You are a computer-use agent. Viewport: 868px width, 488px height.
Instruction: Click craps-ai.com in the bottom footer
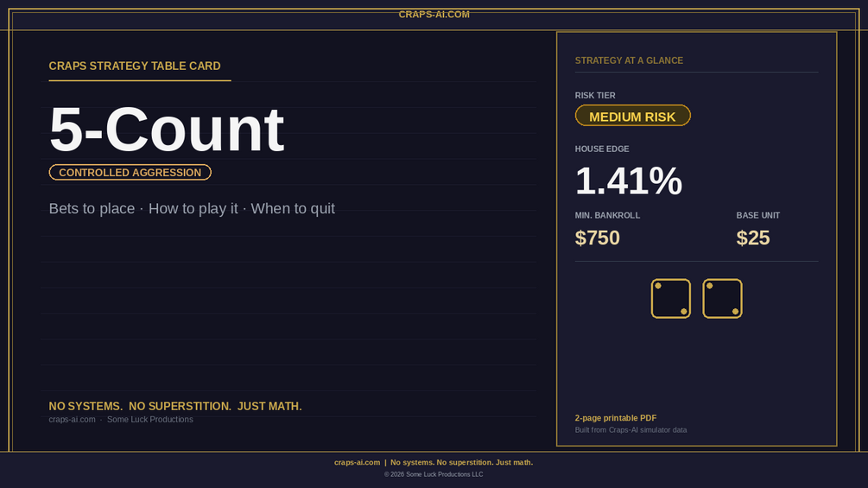[x=357, y=463]
